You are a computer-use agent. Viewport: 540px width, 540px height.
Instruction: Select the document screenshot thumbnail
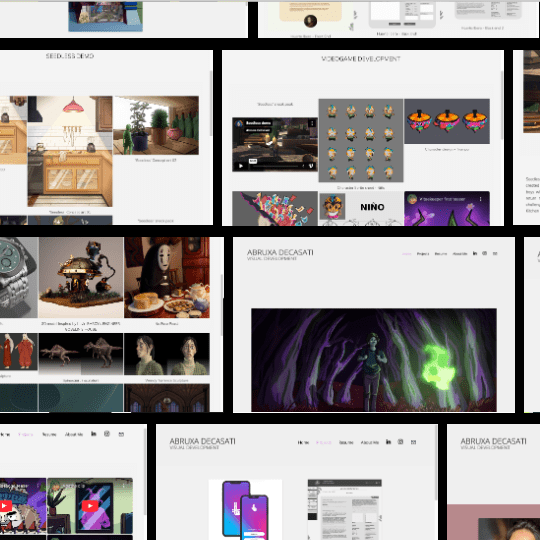(x=344, y=510)
